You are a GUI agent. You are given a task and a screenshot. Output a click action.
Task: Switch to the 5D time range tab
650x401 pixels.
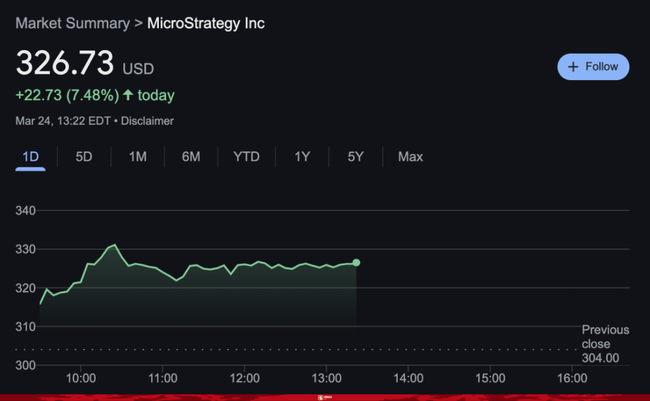(x=84, y=157)
